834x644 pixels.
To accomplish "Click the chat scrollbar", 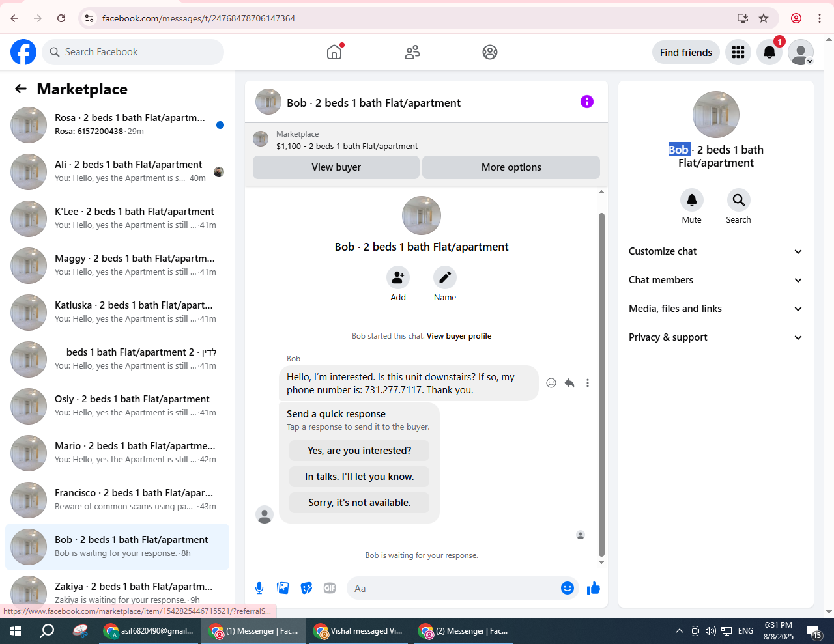I will (x=601, y=384).
